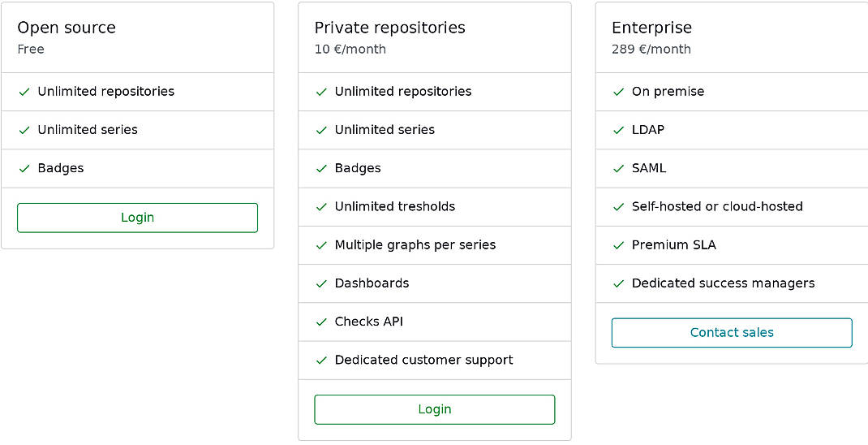
Task: Click the Checks API feature text
Action: click(x=368, y=322)
